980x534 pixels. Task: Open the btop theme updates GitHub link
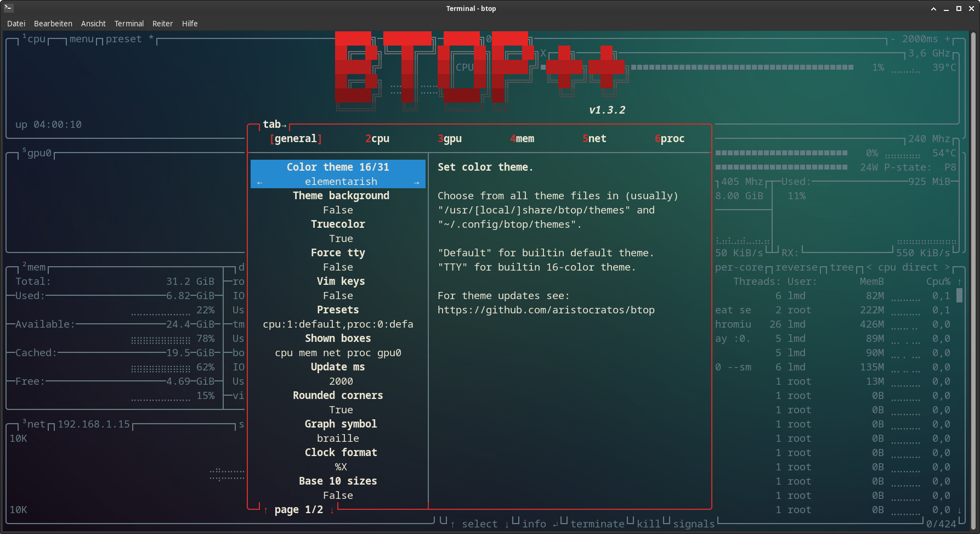(546, 310)
